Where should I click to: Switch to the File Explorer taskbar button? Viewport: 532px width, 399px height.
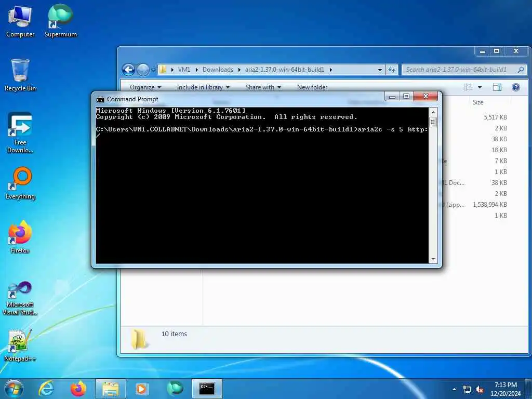click(x=110, y=389)
